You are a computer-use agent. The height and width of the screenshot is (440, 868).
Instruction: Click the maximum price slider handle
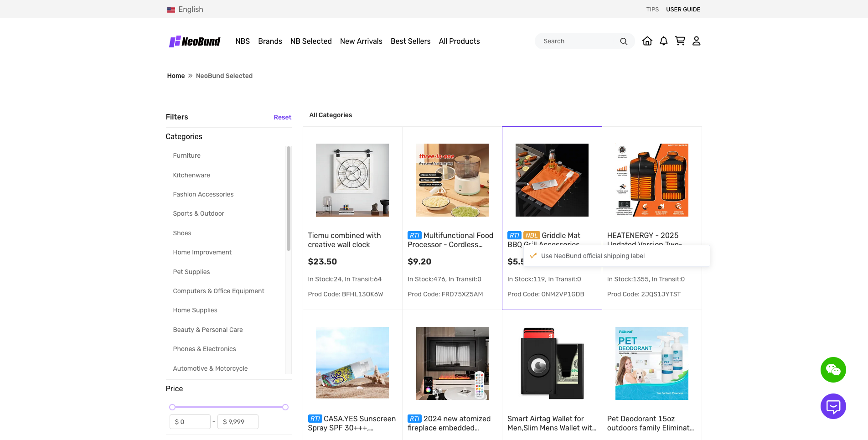(x=285, y=407)
